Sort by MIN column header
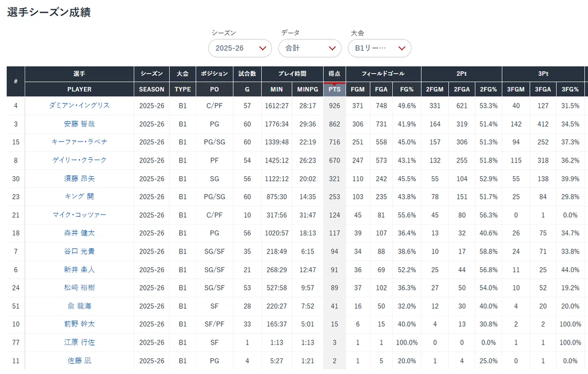The image size is (588, 374). (x=276, y=90)
